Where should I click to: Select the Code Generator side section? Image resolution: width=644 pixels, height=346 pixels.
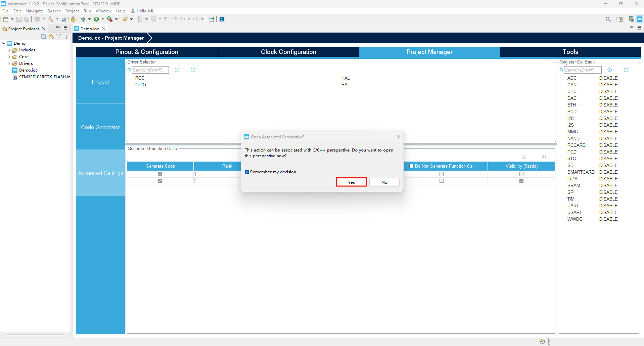(100, 127)
